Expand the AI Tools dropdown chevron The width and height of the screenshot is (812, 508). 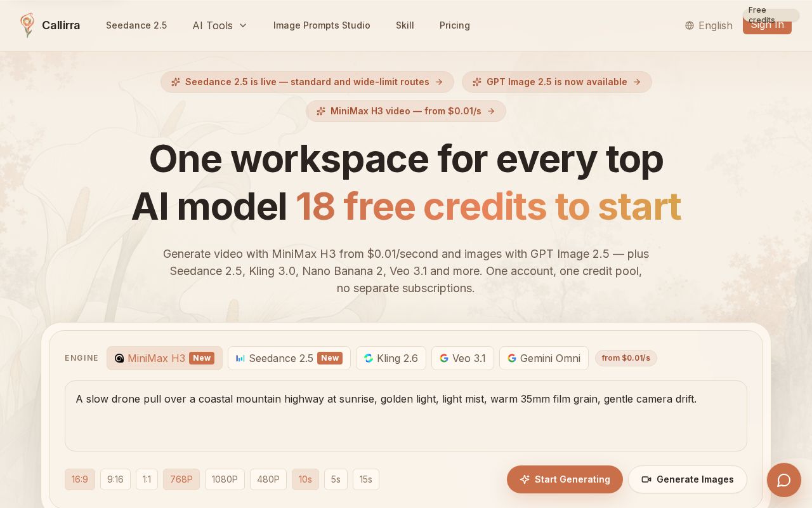243,25
